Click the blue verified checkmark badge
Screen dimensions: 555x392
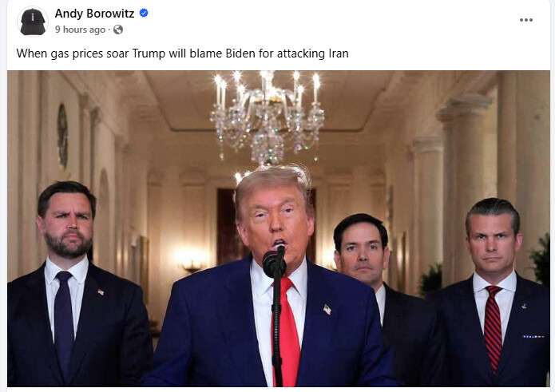point(144,13)
